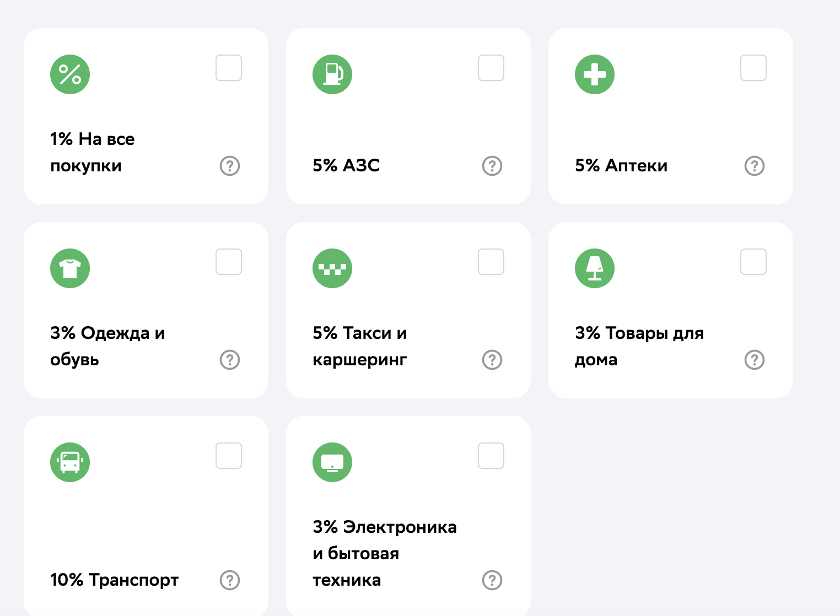Enable the 5% АЗС cashback checkbox
The height and width of the screenshot is (616, 840).
tap(491, 68)
